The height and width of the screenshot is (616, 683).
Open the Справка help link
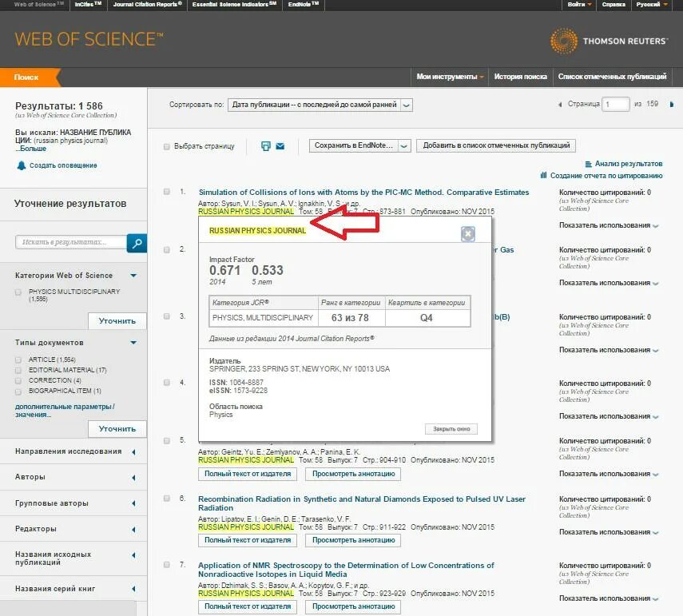point(614,4)
